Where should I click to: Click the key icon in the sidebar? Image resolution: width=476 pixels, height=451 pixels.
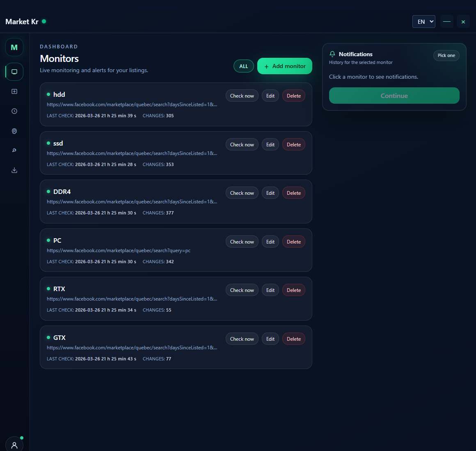click(x=14, y=150)
